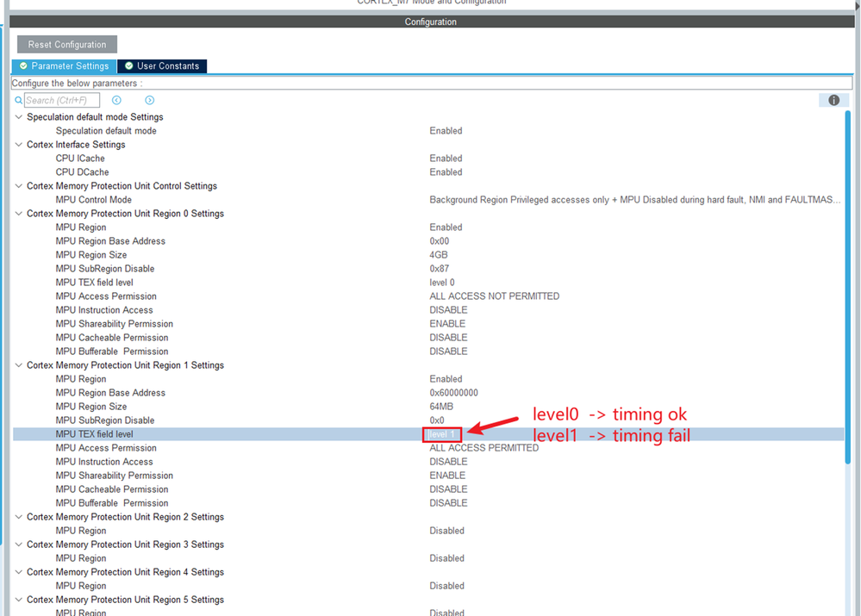
Task: Focus the Search (Ctrl+F) field
Action: click(x=62, y=101)
